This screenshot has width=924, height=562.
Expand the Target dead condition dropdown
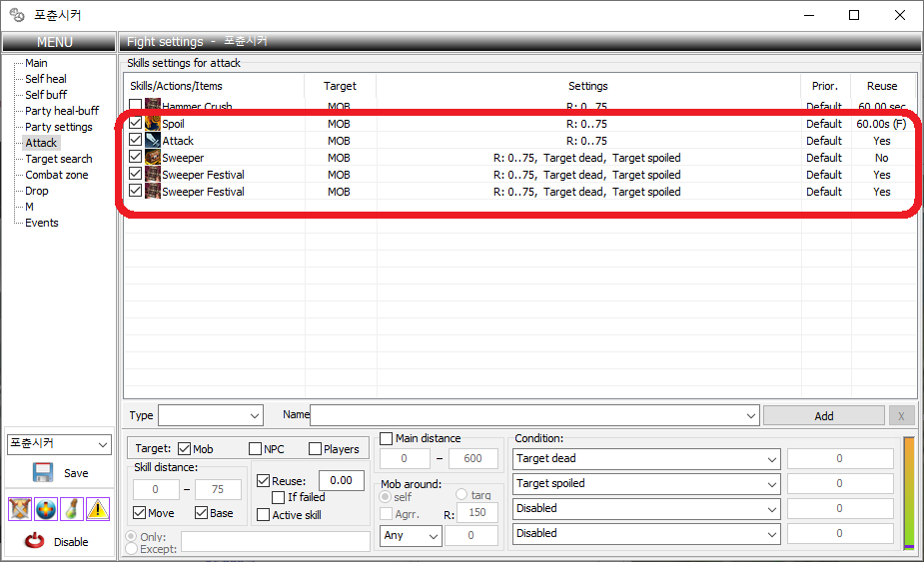(x=645, y=459)
